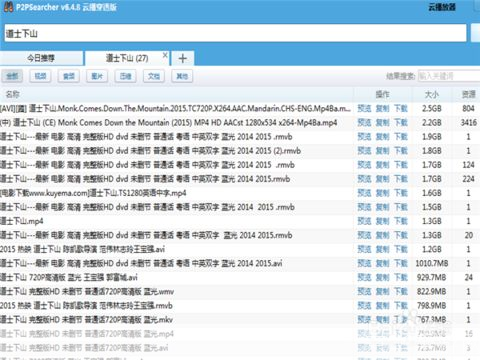Copy link of the 2.2GB result
The height and width of the screenshot is (360, 480).
(382, 122)
